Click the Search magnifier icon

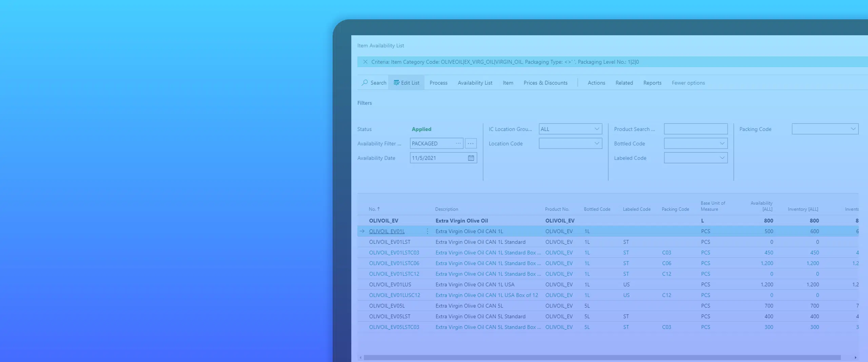pyautogui.click(x=364, y=83)
